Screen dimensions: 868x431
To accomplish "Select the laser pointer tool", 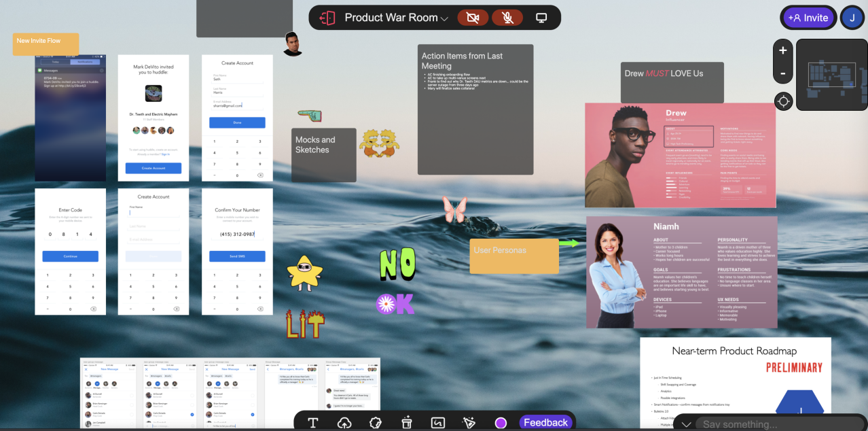I will pos(469,423).
